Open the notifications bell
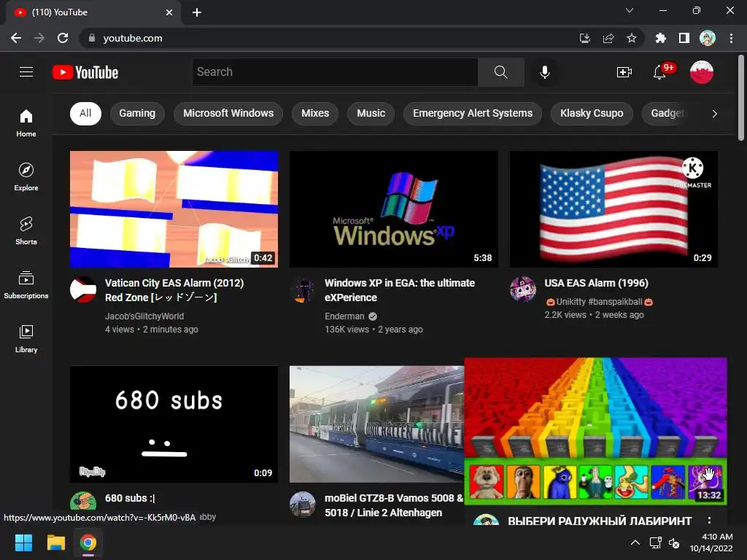Viewport: 747px width, 560px height. pyautogui.click(x=659, y=72)
